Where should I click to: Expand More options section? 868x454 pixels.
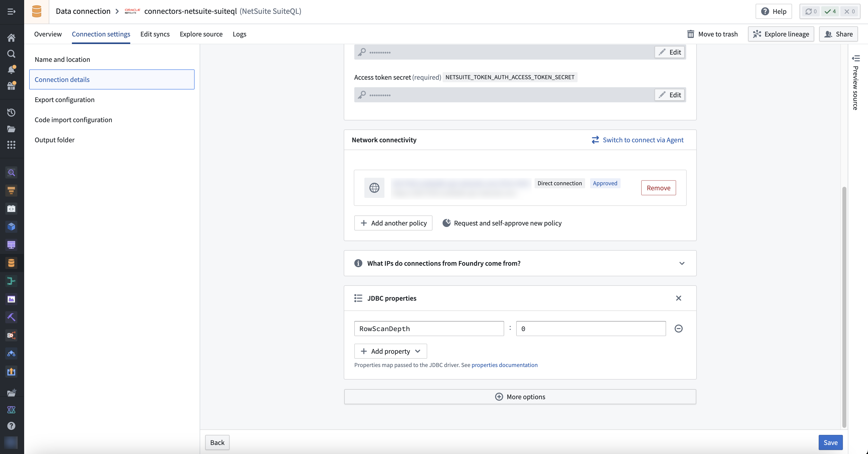click(520, 396)
